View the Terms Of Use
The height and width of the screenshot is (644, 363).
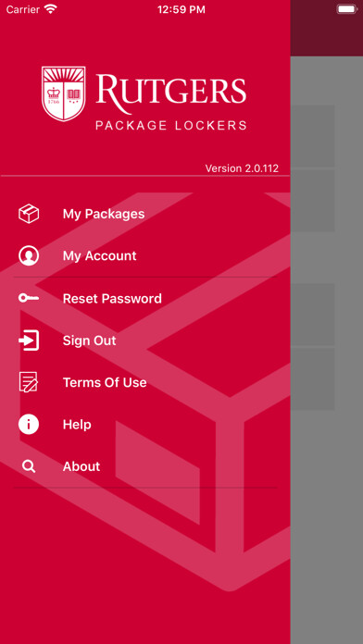[105, 382]
